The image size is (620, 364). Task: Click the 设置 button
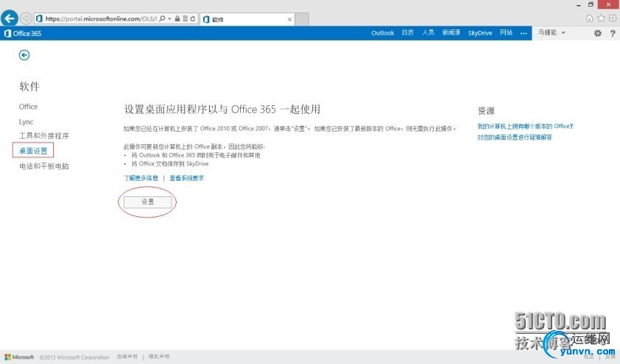pyautogui.click(x=147, y=201)
